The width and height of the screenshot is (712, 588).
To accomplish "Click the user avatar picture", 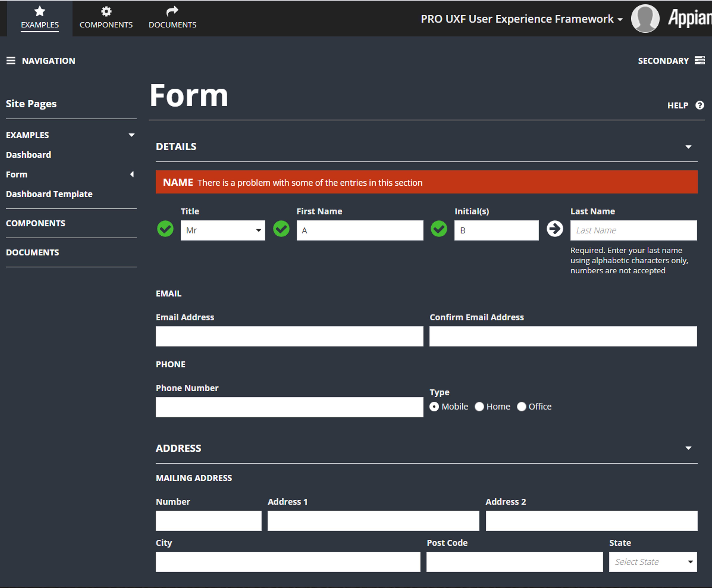I will click(x=645, y=18).
